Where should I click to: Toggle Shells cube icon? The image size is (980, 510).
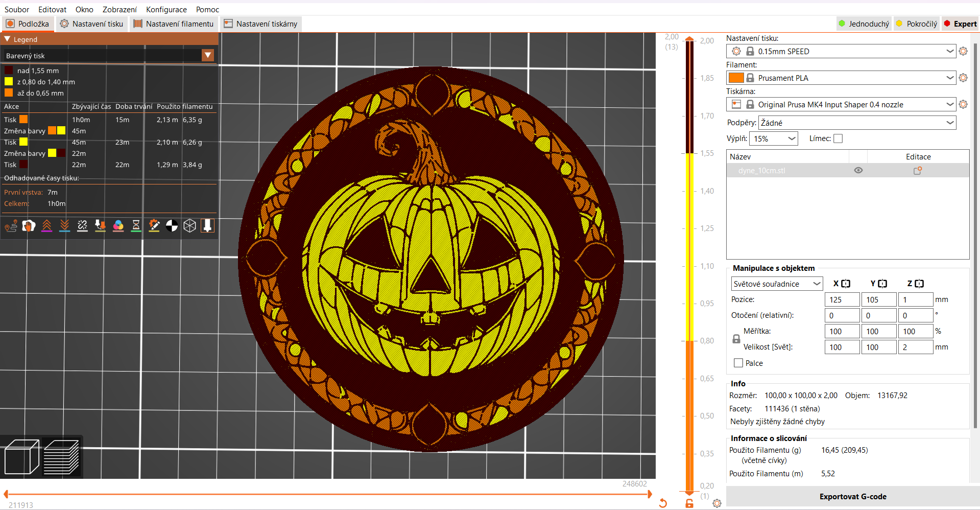tap(189, 226)
